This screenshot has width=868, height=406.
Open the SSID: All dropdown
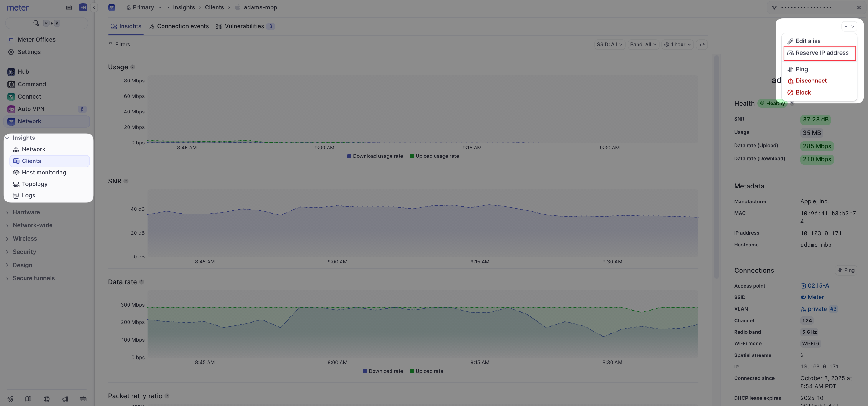[x=610, y=44]
